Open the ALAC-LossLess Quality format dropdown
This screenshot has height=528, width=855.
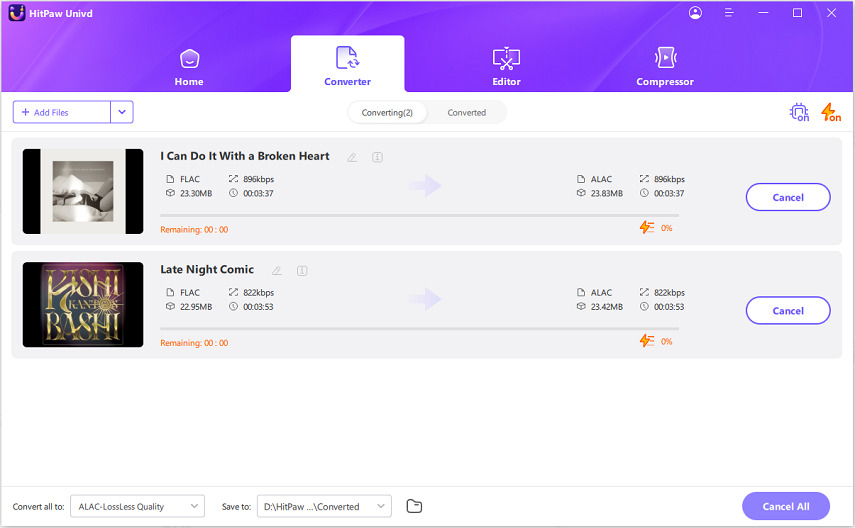[x=137, y=507]
